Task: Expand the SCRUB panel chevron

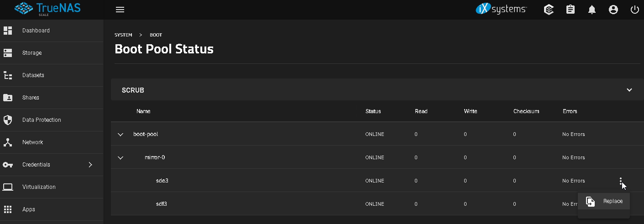Action: pos(629,90)
